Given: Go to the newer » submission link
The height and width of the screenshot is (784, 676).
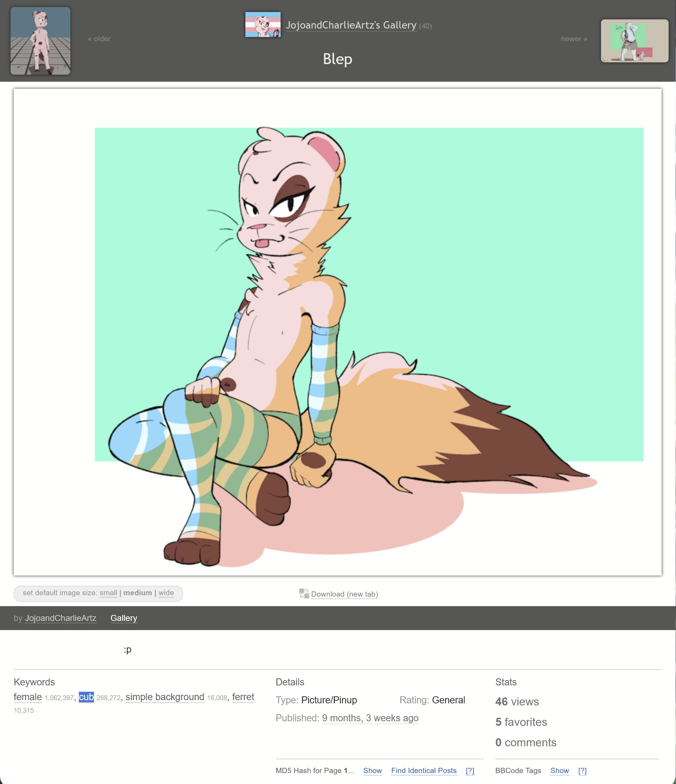Looking at the screenshot, I should pyautogui.click(x=574, y=39).
